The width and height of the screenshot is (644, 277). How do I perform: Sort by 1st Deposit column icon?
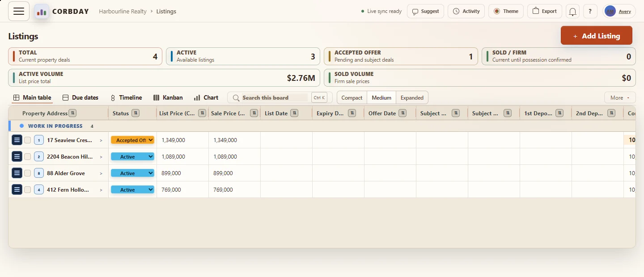[x=559, y=113]
